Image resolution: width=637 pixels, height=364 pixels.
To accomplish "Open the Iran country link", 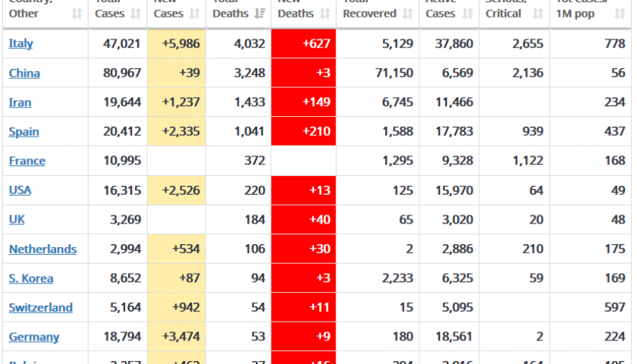I will pyautogui.click(x=20, y=102).
